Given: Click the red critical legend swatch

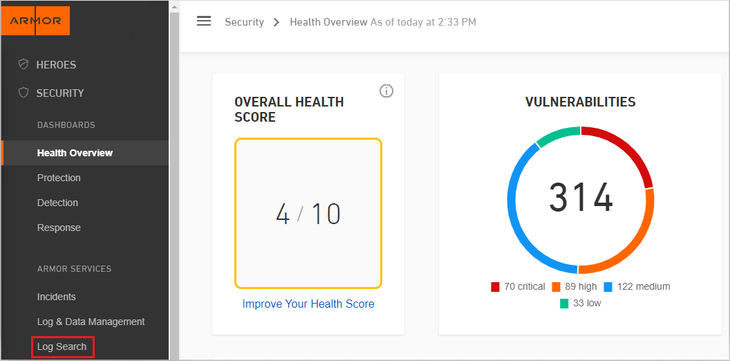Looking at the screenshot, I should point(495,287).
